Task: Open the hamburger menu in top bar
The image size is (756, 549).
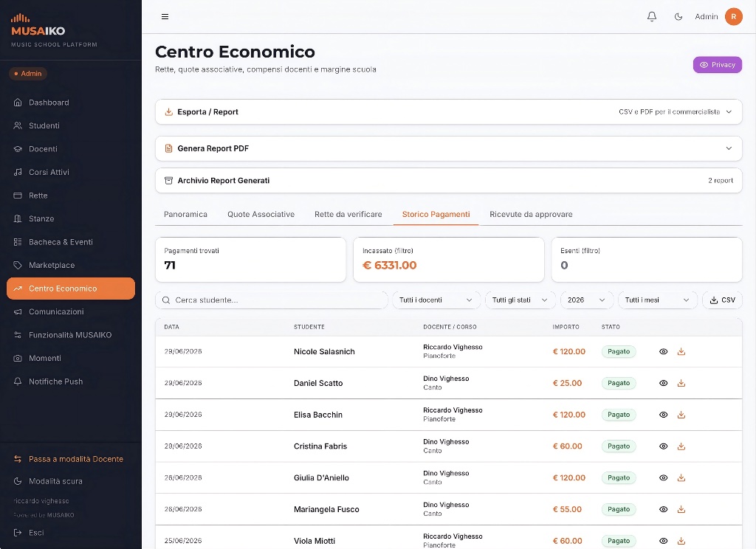Action: coord(165,17)
